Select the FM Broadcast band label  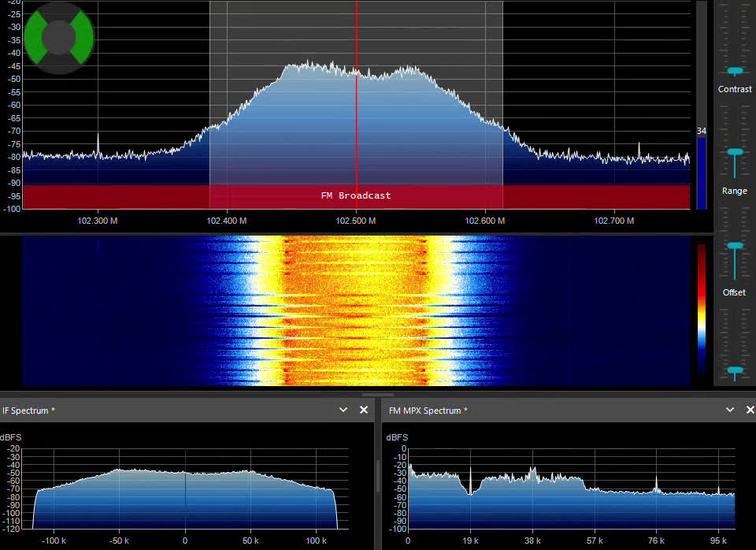coord(356,195)
